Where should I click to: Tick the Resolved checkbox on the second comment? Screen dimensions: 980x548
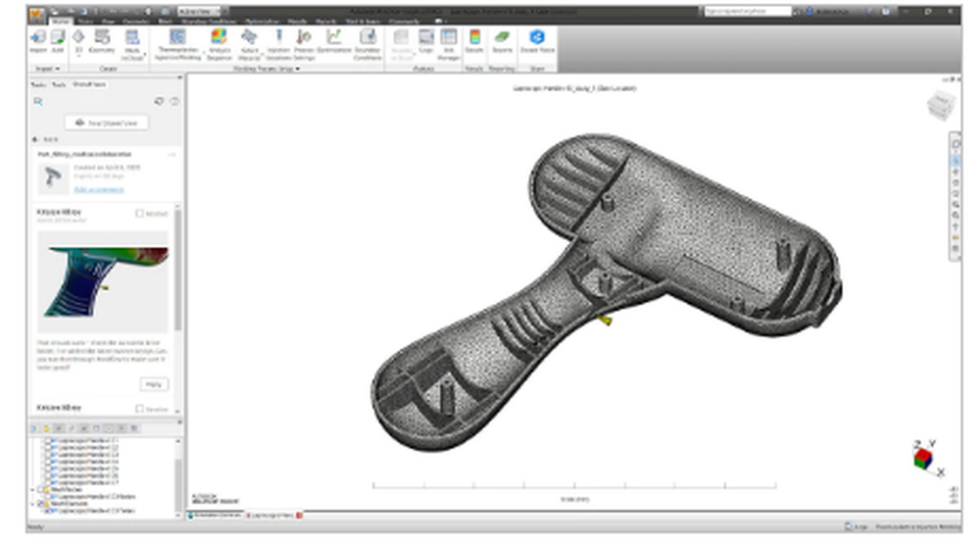(x=139, y=409)
